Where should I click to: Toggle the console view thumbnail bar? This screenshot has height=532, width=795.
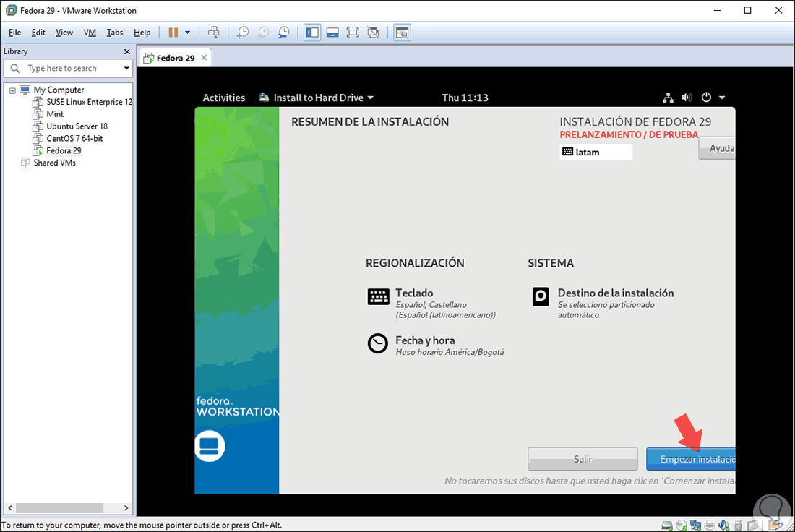pyautogui.click(x=332, y=32)
